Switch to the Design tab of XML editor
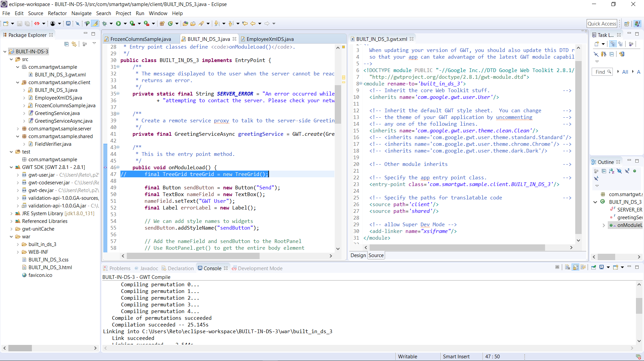 tap(358, 255)
